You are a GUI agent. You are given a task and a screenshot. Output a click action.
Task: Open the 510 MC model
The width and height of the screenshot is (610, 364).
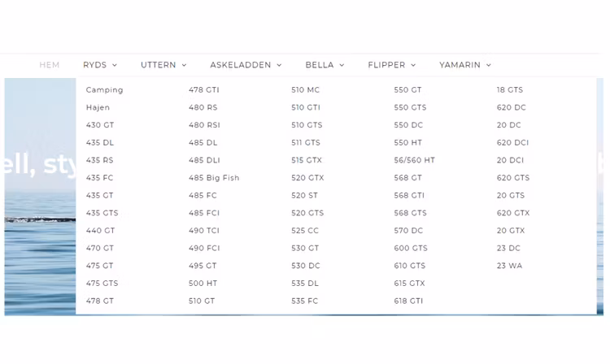pyautogui.click(x=306, y=90)
